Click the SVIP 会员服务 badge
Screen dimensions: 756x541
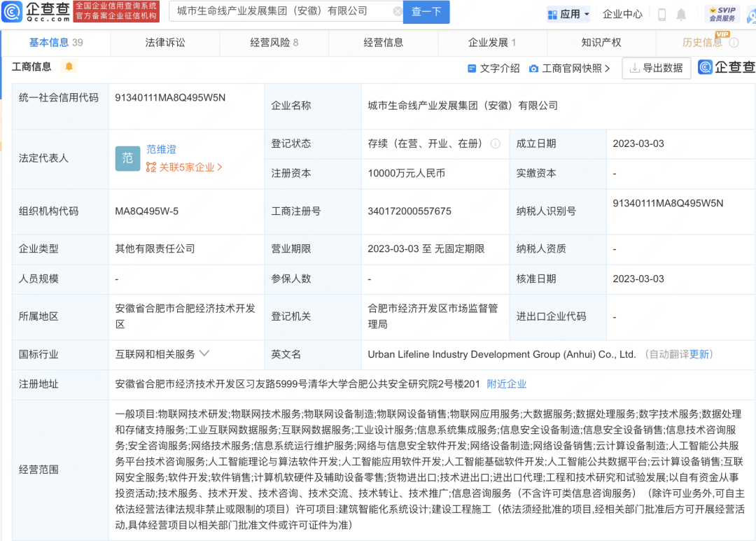point(722,14)
